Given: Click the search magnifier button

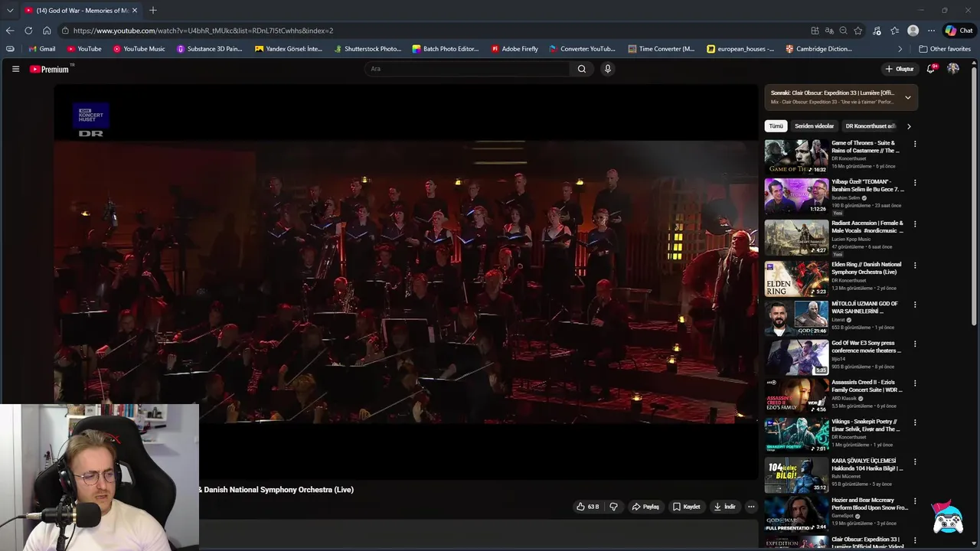Looking at the screenshot, I should pyautogui.click(x=582, y=69).
